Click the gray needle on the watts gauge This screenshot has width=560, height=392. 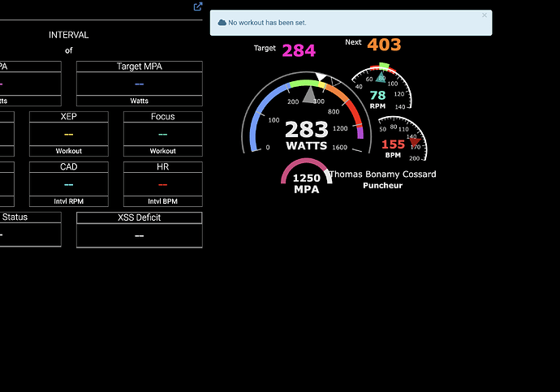tap(309, 95)
